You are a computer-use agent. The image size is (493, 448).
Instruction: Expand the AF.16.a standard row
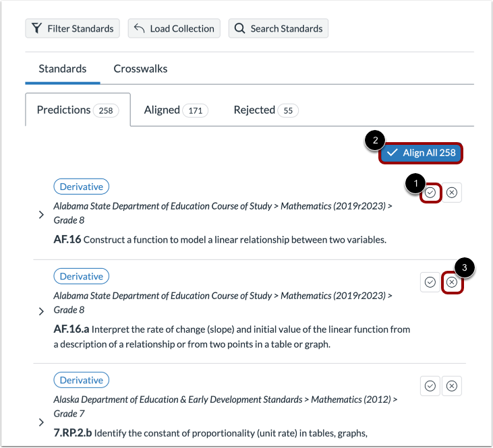point(41,311)
